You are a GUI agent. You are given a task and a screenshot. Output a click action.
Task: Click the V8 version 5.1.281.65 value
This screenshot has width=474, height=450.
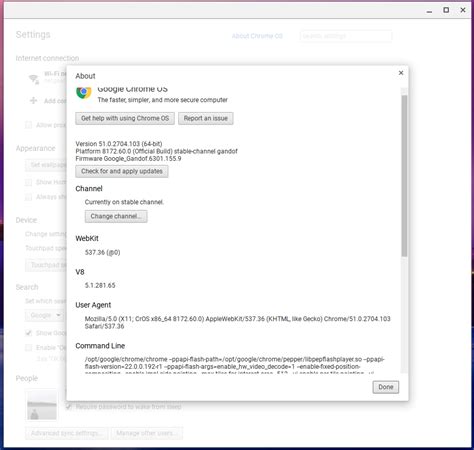point(100,285)
